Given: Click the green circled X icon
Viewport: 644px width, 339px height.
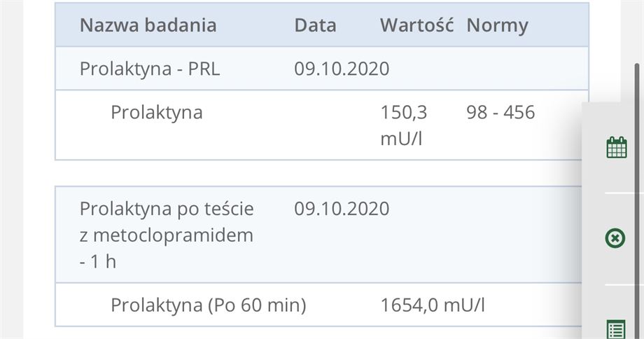Looking at the screenshot, I should tap(615, 238).
